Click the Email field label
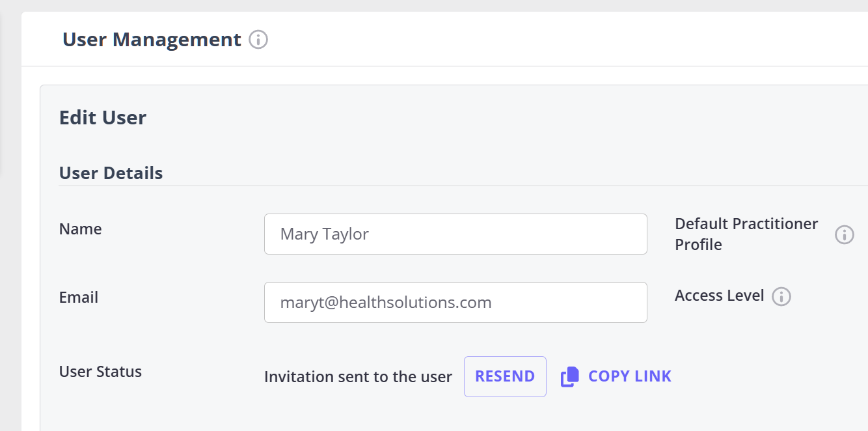Viewport: 868px width, 431px height. [x=78, y=298]
